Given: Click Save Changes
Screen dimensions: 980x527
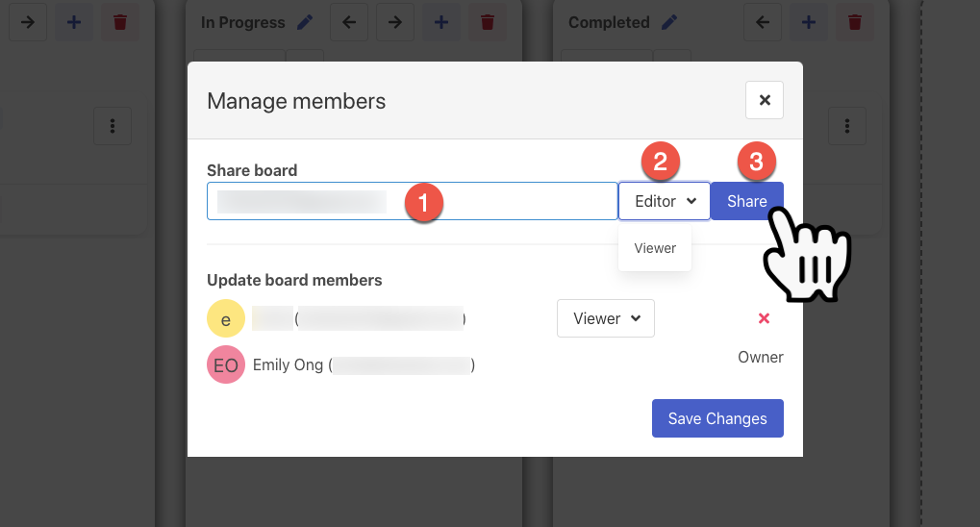Looking at the screenshot, I should coord(717,418).
